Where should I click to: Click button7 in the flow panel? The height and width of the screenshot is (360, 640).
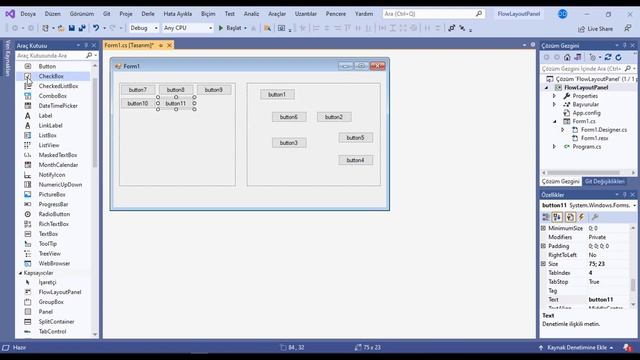[138, 90]
